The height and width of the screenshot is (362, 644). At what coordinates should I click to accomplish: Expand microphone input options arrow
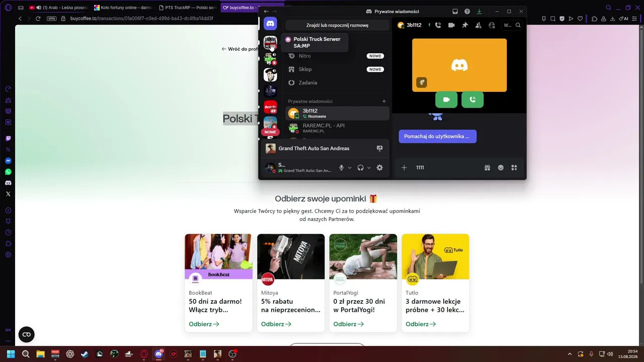click(x=350, y=168)
